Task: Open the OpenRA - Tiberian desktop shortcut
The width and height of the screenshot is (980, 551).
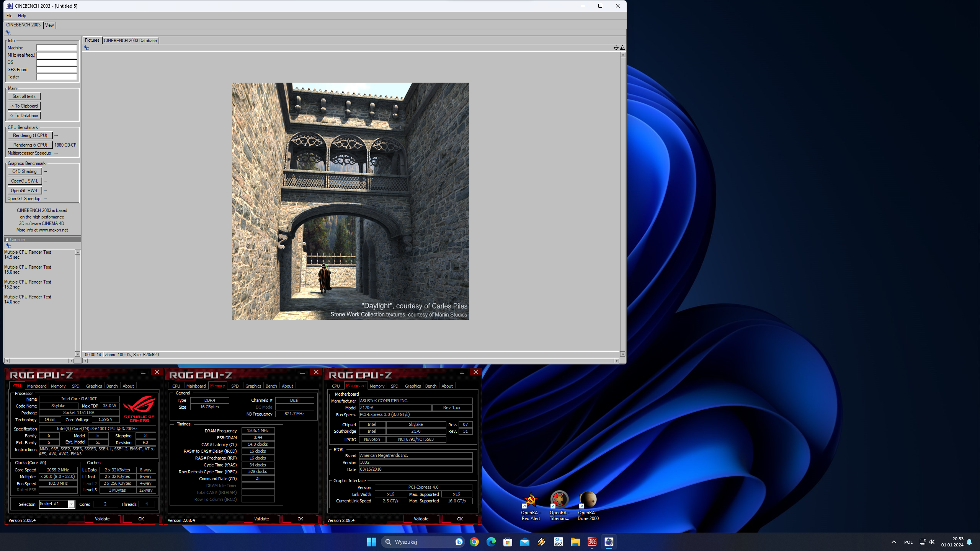Action: (x=559, y=506)
